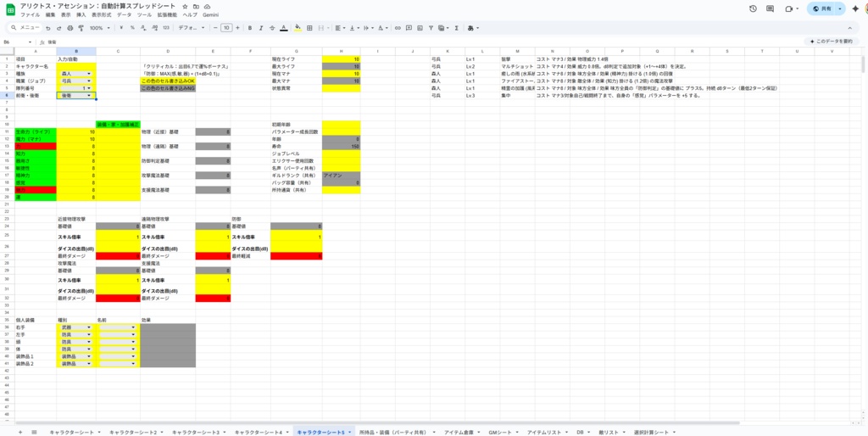Open the text color picker
Screen dimensions: 868x436
283,28
